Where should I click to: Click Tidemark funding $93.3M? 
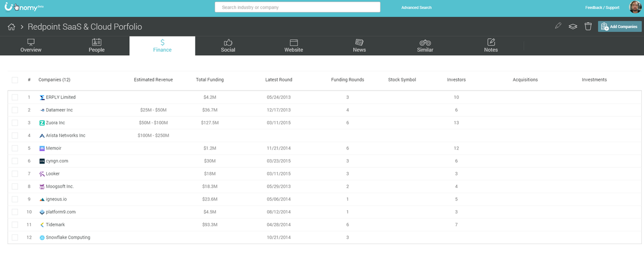coord(210,225)
